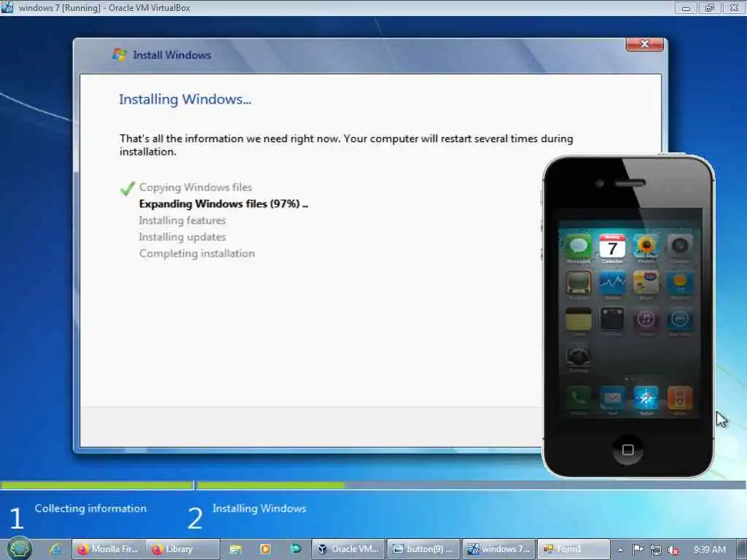Tap the Messages app on the iPhone
Image resolution: width=747 pixels, height=560 pixels.
578,246
